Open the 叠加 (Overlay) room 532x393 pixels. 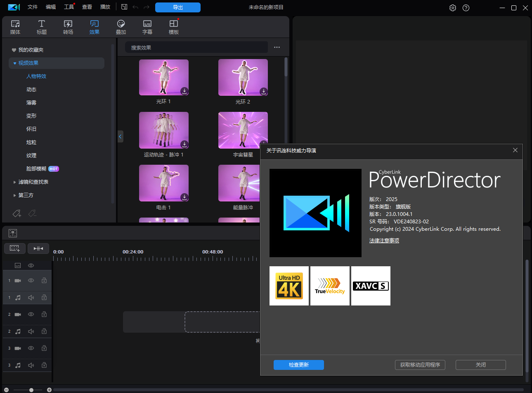(x=121, y=27)
